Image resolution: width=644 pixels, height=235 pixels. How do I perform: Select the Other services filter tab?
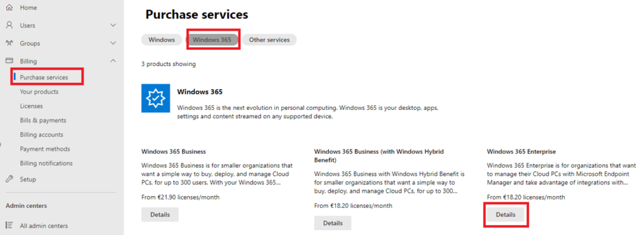pos(269,40)
